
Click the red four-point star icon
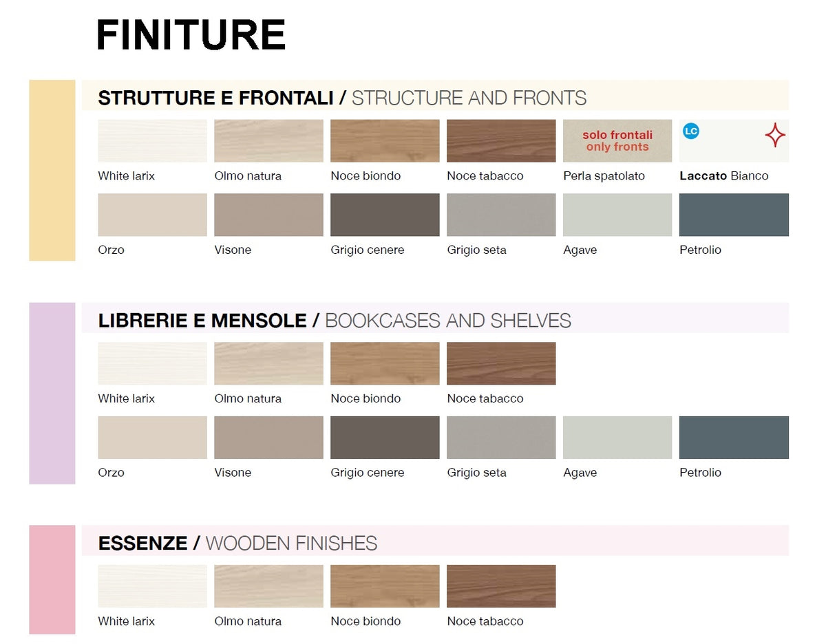pyautogui.click(x=775, y=136)
